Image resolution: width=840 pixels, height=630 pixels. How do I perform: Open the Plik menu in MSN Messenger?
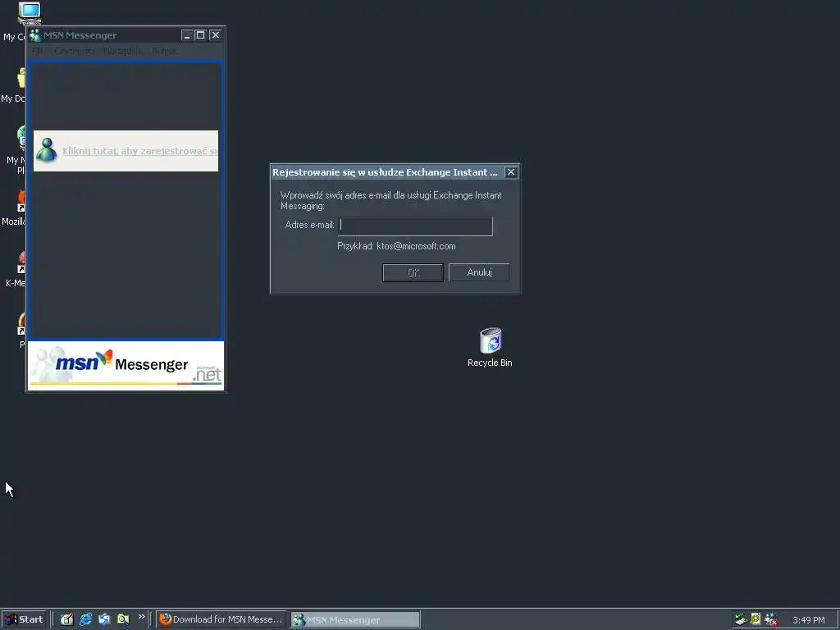[x=38, y=51]
